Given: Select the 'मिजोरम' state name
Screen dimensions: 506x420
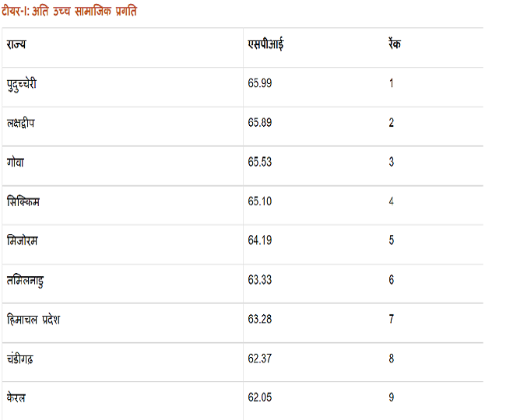Looking at the screenshot, I should 21,240.
